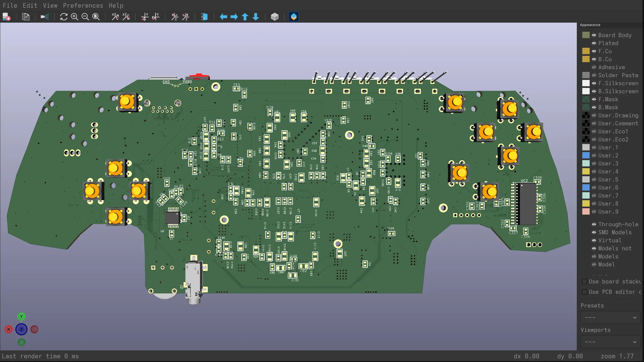Image resolution: width=644 pixels, height=362 pixels.
Task: Pan the board down with arrow
Action: 256,17
